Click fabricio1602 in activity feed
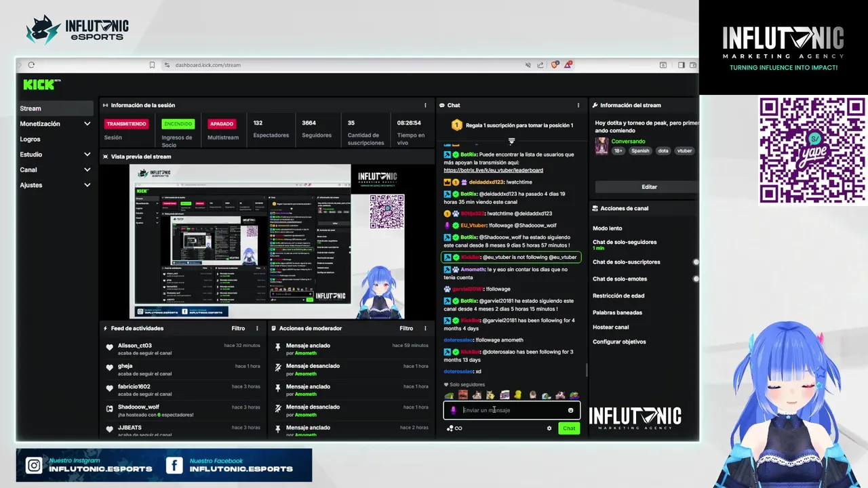The height and width of the screenshot is (488, 868). [134, 386]
